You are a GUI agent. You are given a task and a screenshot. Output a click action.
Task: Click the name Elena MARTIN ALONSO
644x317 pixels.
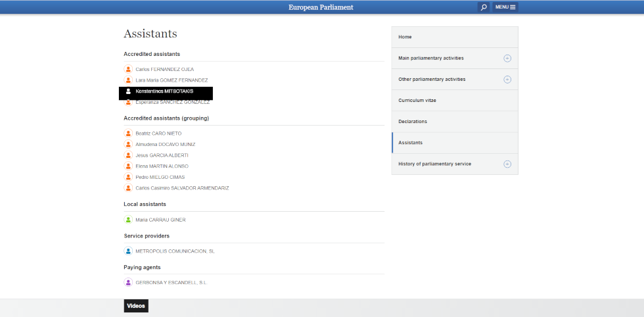162,166
